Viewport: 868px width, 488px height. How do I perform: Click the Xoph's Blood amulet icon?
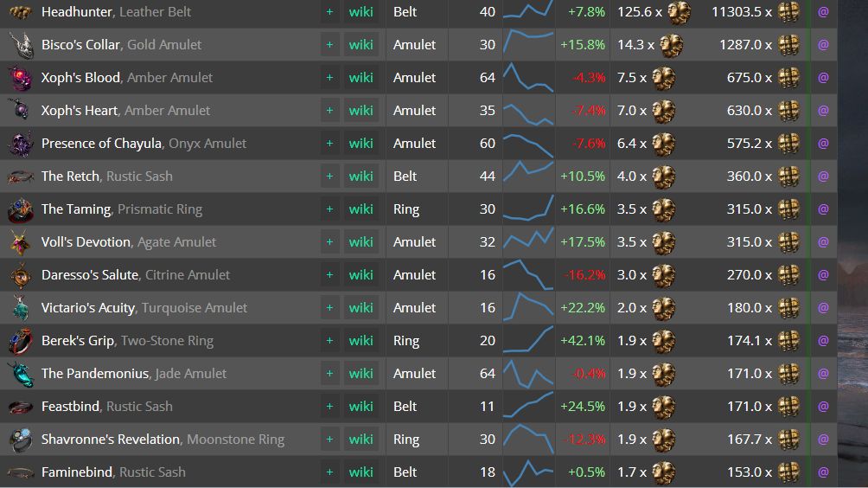tap(21, 78)
